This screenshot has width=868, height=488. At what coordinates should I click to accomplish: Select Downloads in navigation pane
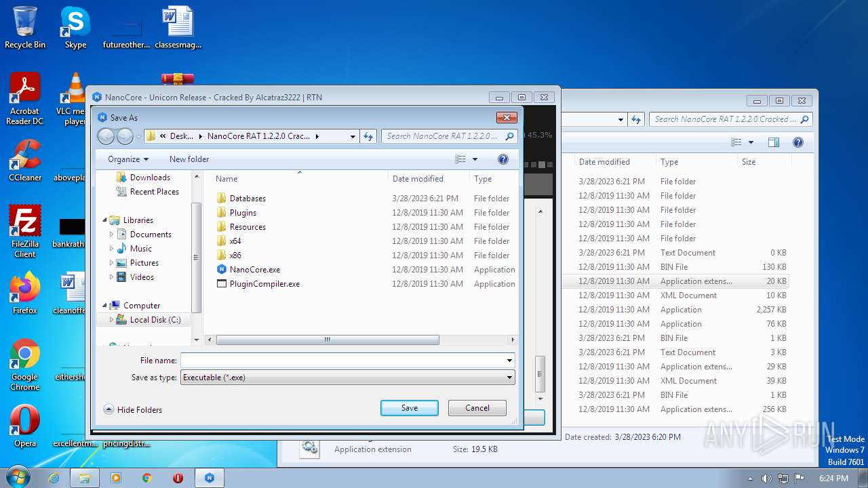(150, 178)
